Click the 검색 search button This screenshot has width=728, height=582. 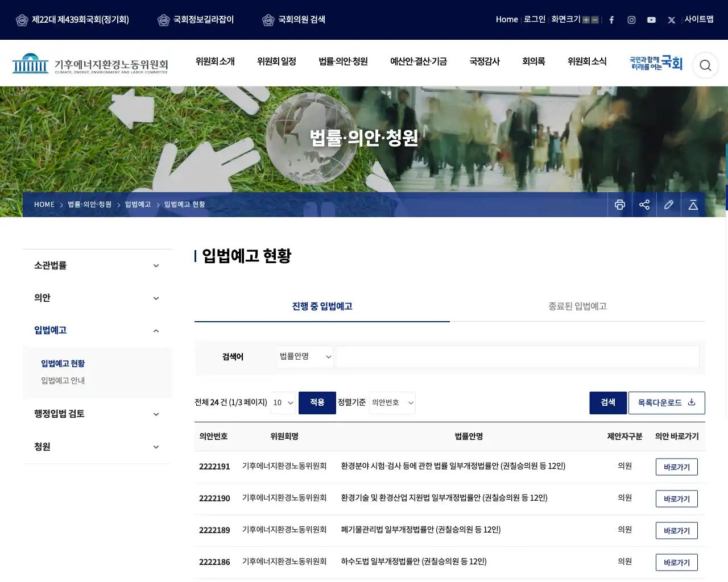[x=608, y=403]
